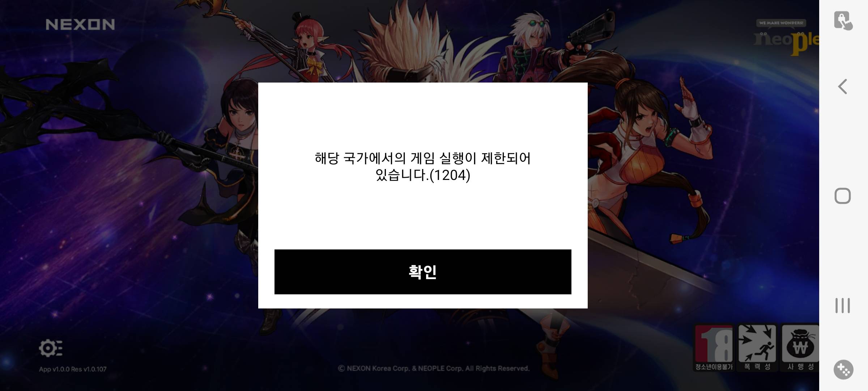The height and width of the screenshot is (391, 868).
Task: Tap the 사행성 gambling rating badge
Action: pyautogui.click(x=800, y=348)
